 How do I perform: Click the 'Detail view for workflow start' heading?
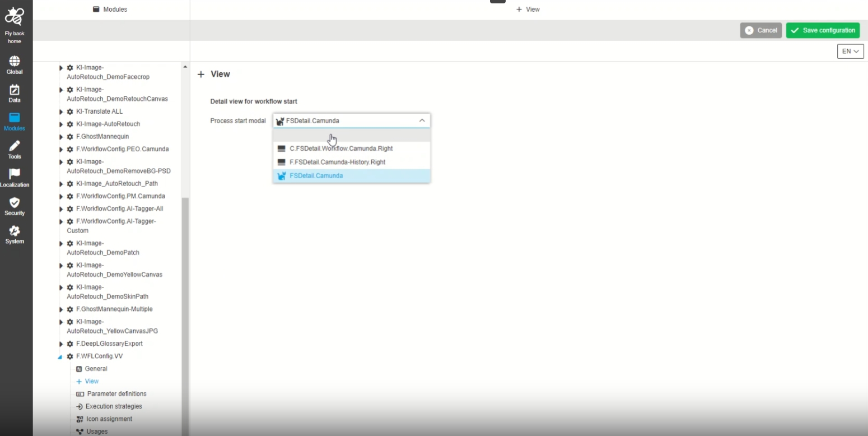[254, 101]
